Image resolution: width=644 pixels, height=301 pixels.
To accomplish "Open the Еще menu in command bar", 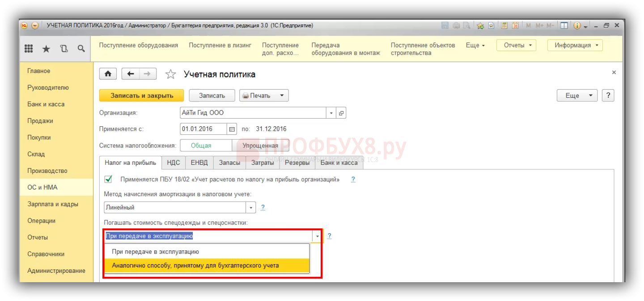I will tap(475, 45).
